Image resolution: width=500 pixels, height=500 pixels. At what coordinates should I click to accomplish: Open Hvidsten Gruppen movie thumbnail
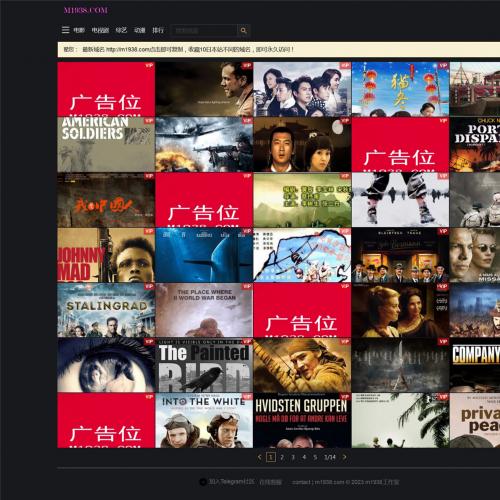click(302, 421)
